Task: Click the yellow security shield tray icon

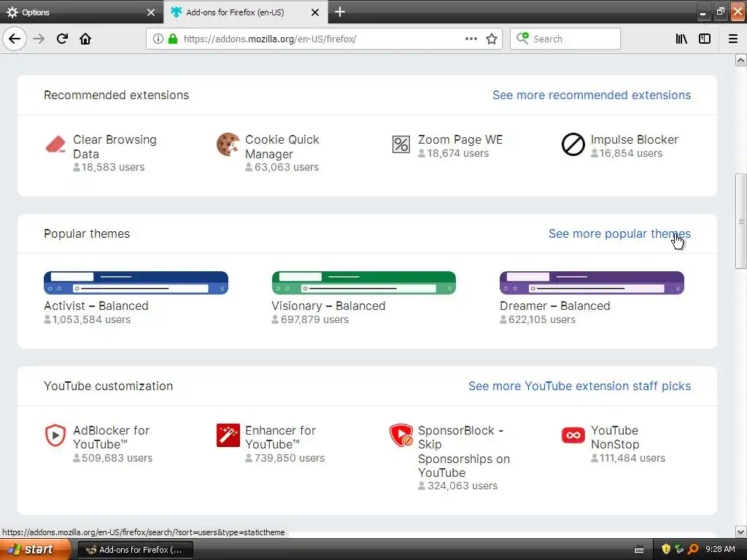Action: point(666,550)
